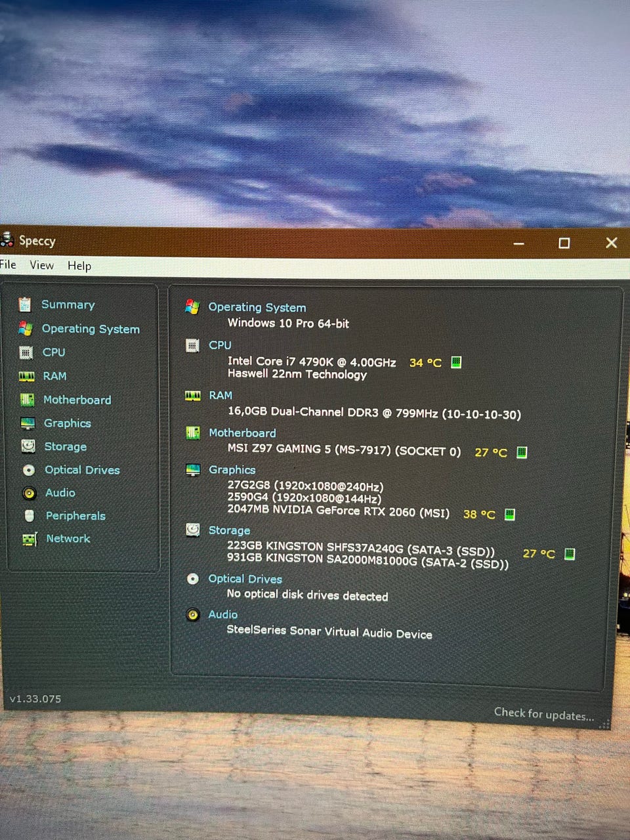
Task: Open the View menu
Action: (41, 265)
